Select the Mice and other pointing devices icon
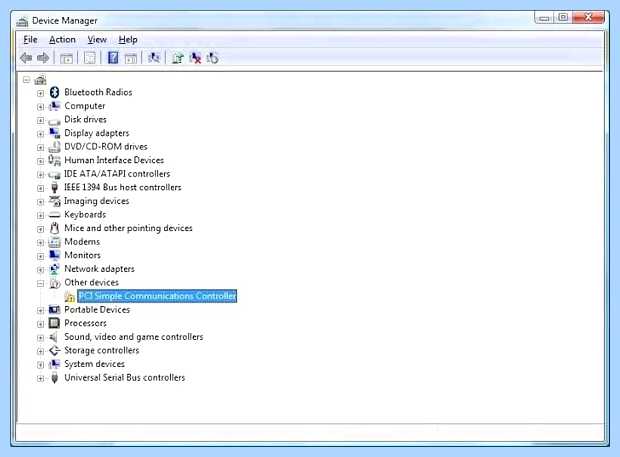 coord(55,228)
